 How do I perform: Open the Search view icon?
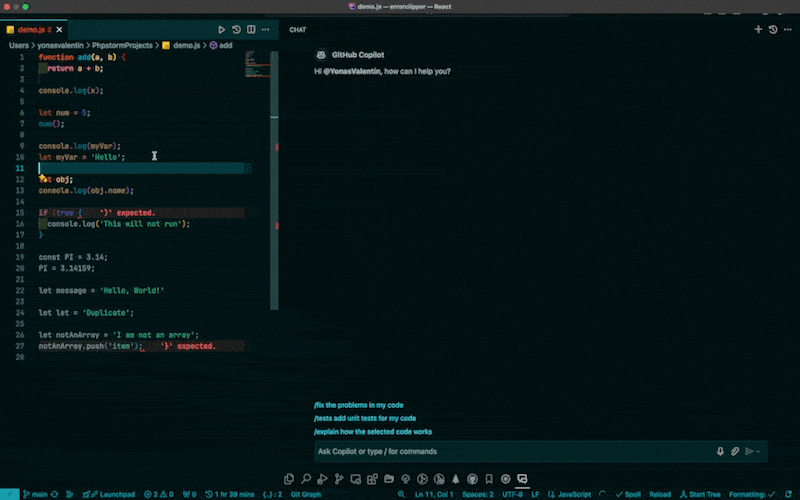pos(306,479)
